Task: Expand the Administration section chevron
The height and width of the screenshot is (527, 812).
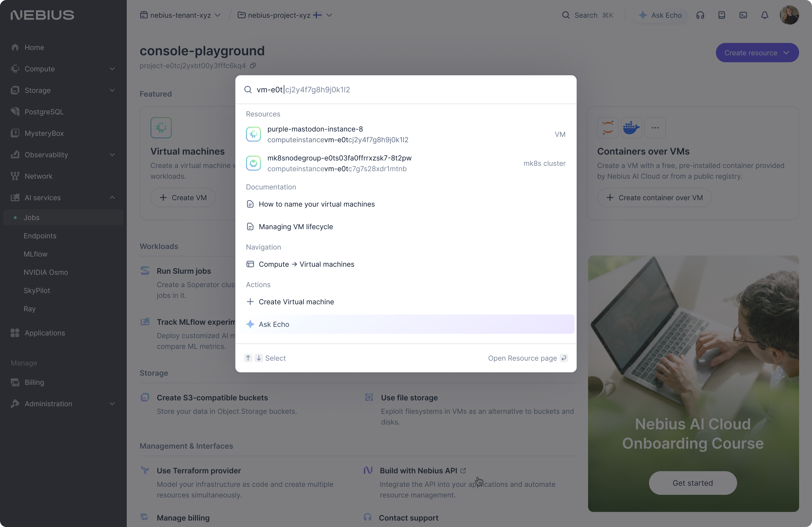Action: tap(112, 404)
